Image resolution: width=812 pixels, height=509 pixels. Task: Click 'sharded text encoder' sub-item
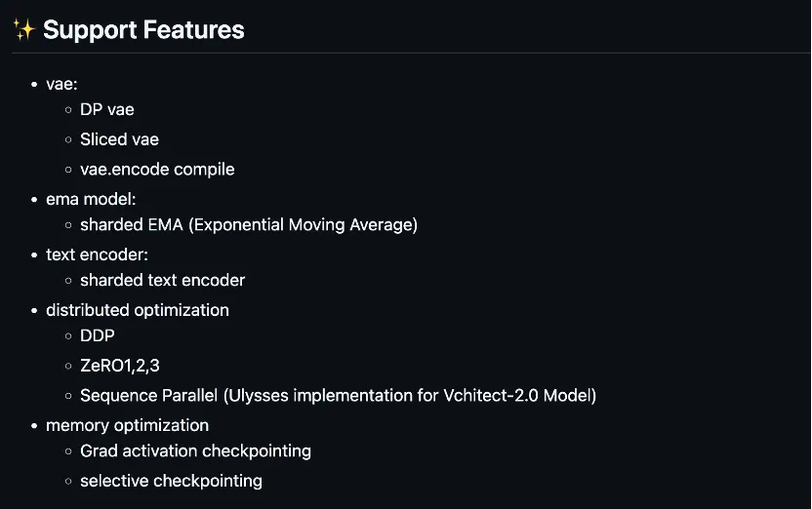tap(162, 281)
